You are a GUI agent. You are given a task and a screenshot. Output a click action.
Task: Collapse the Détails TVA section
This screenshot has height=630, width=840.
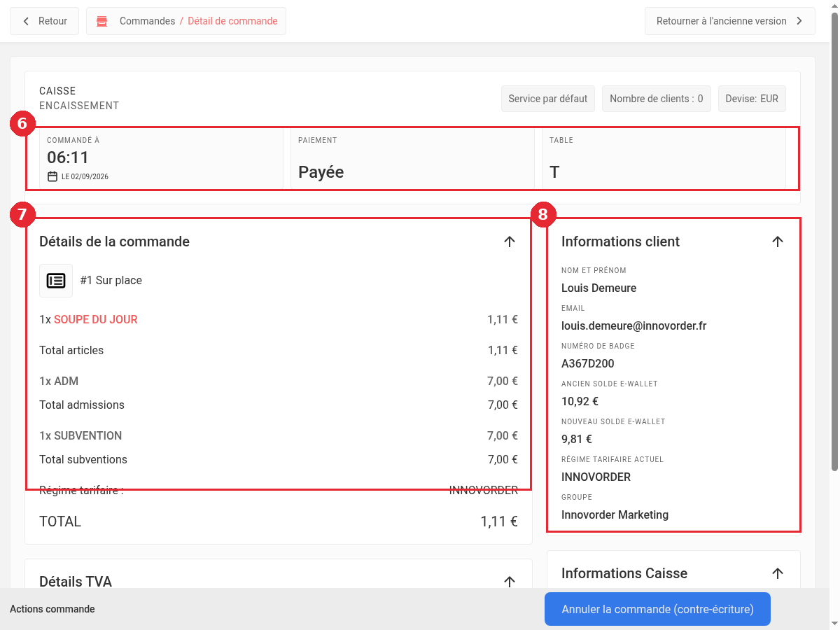(510, 582)
